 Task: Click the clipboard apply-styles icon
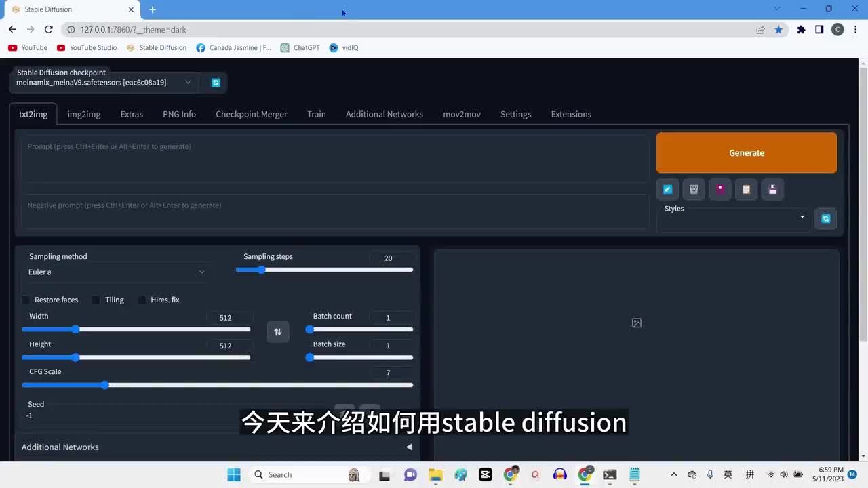coord(746,190)
